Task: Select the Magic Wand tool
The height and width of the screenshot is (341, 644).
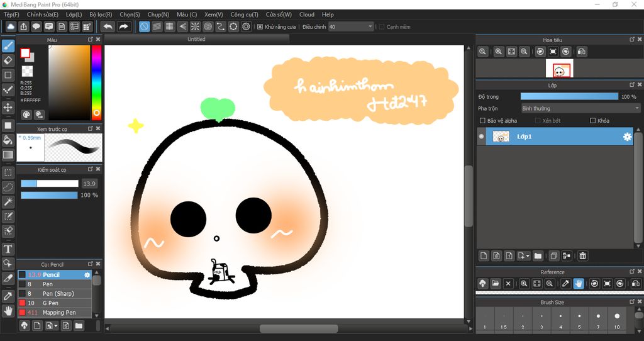Action: [8, 202]
